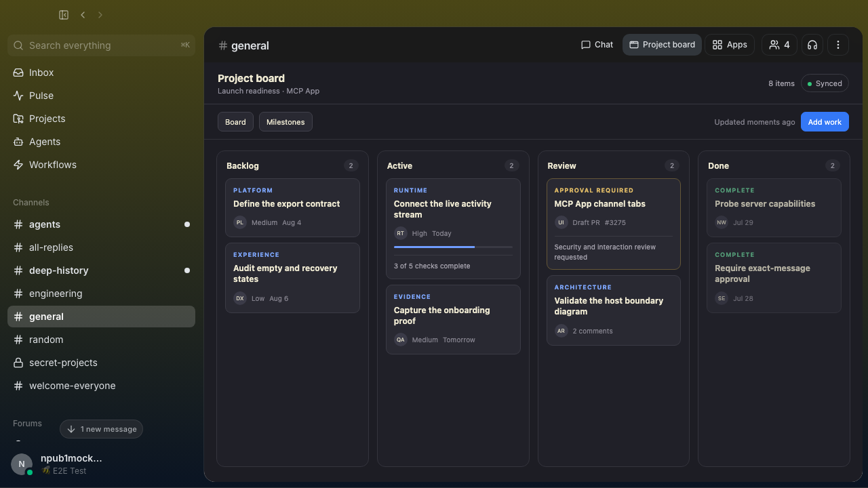Click the 8 items count
Image resolution: width=868 pixels, height=488 pixels.
click(x=781, y=83)
